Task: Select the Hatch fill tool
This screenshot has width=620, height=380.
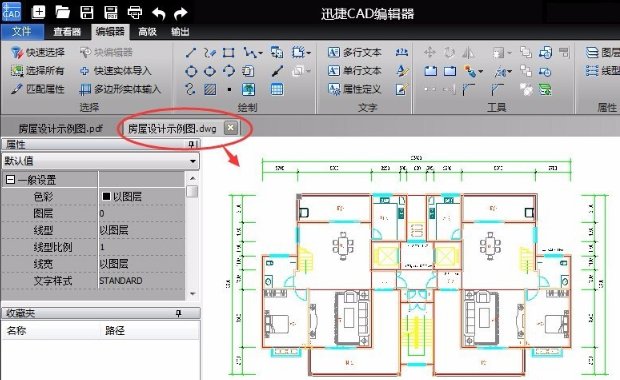Action: (210, 89)
